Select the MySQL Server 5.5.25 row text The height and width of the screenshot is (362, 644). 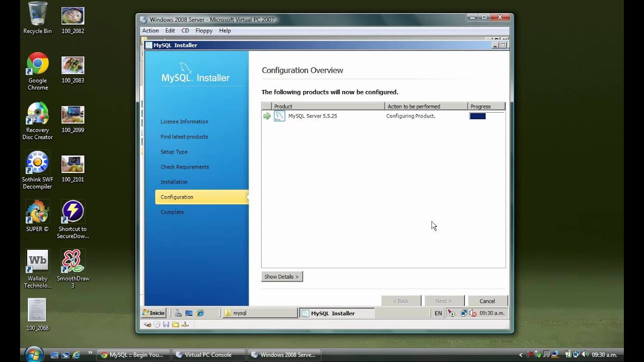pyautogui.click(x=312, y=116)
